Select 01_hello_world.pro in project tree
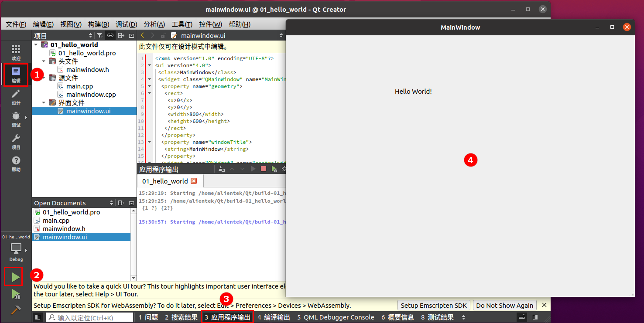The height and width of the screenshot is (323, 644). (87, 53)
